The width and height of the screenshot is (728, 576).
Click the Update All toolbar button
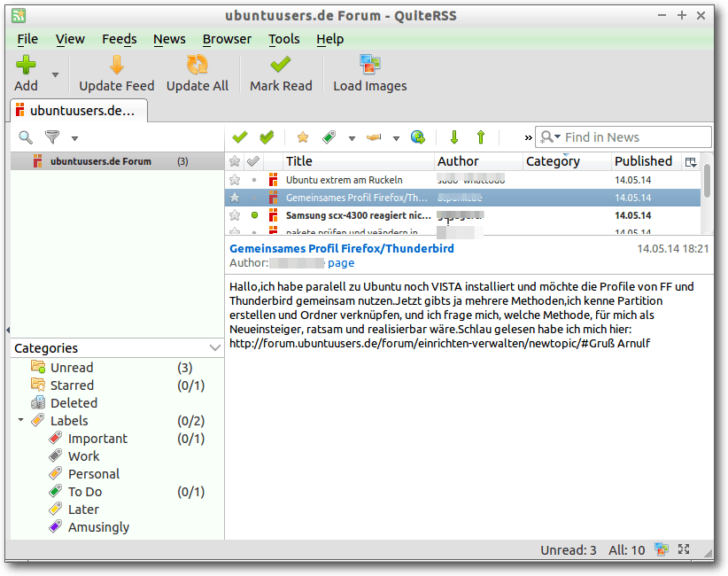click(x=197, y=74)
